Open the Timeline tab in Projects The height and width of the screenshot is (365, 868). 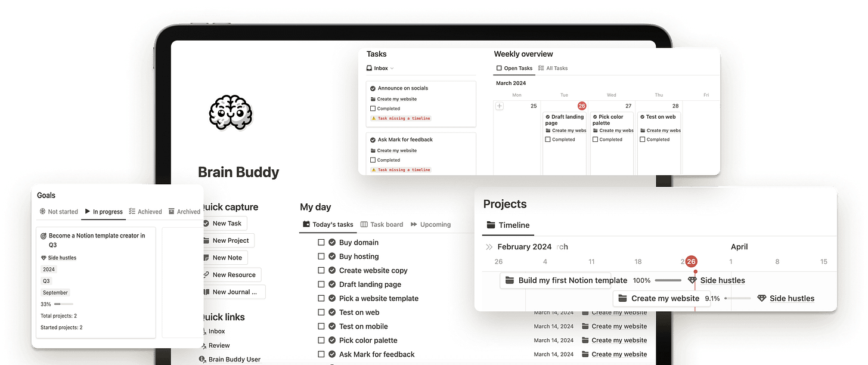point(508,225)
